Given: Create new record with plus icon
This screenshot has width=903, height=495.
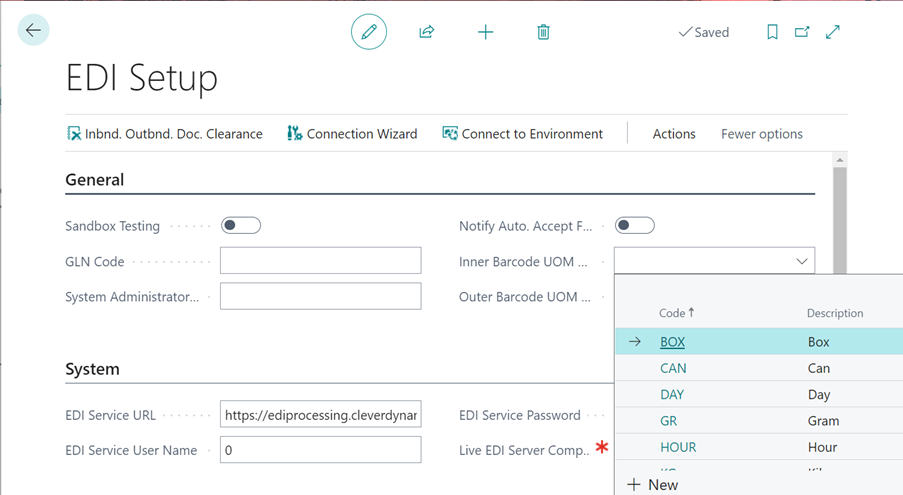Looking at the screenshot, I should (485, 32).
